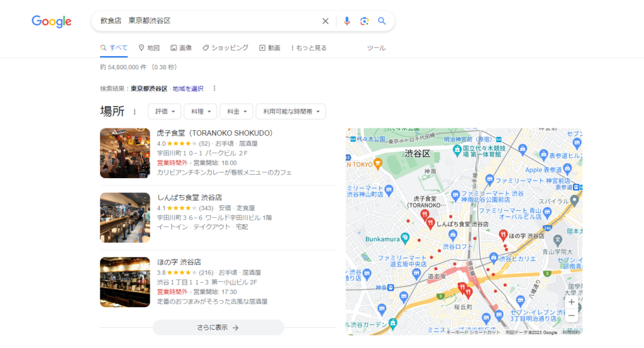This screenshot has height=348, width=644.
Task: Click 渋谷区 label on map
Action: [418, 154]
